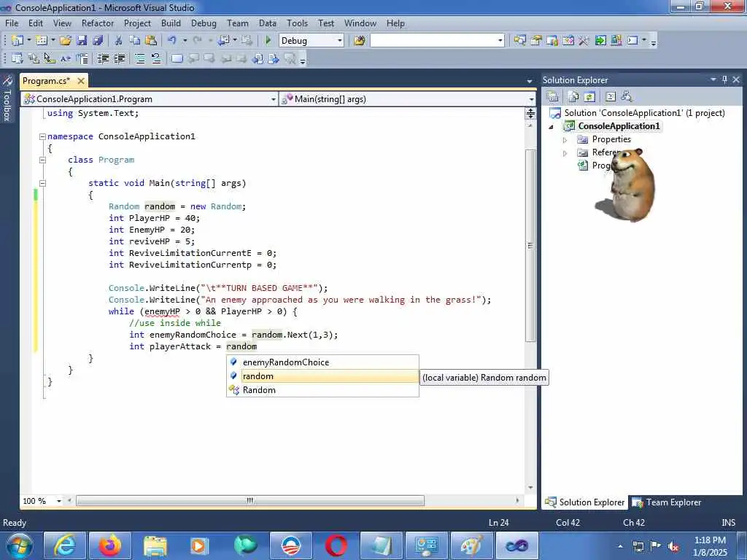Collapse the class Program code block
This screenshot has width=747, height=560.
(42, 160)
